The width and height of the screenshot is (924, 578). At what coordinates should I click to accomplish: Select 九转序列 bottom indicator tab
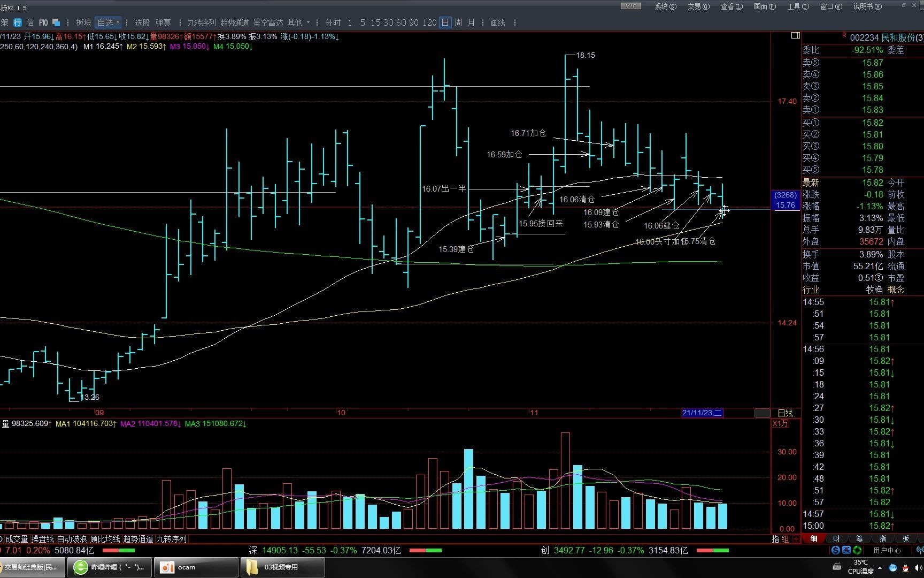pyautogui.click(x=171, y=539)
